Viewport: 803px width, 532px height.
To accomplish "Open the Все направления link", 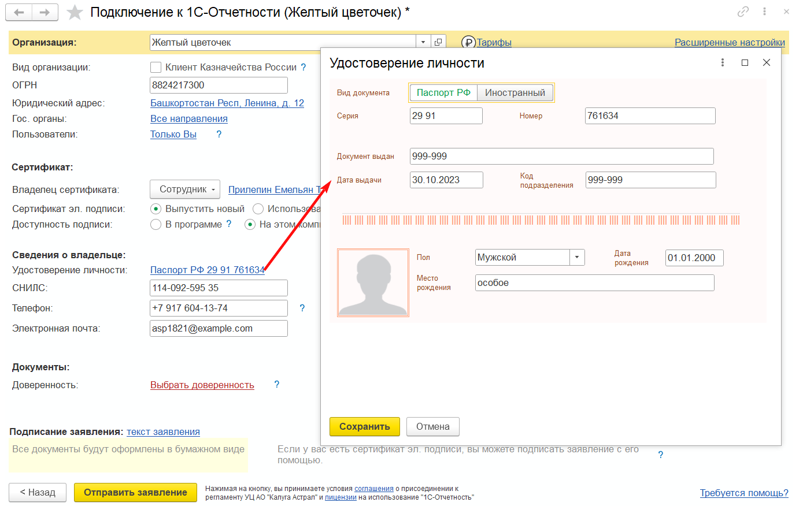I will point(189,118).
